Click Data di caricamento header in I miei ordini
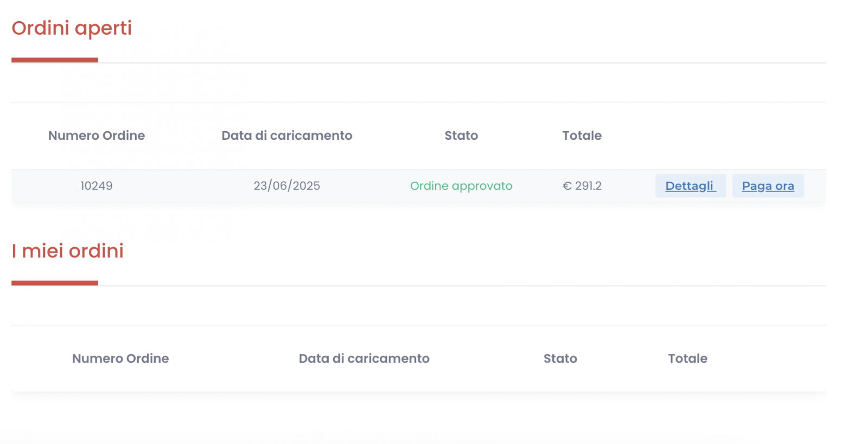The image size is (868, 444). pos(364,358)
